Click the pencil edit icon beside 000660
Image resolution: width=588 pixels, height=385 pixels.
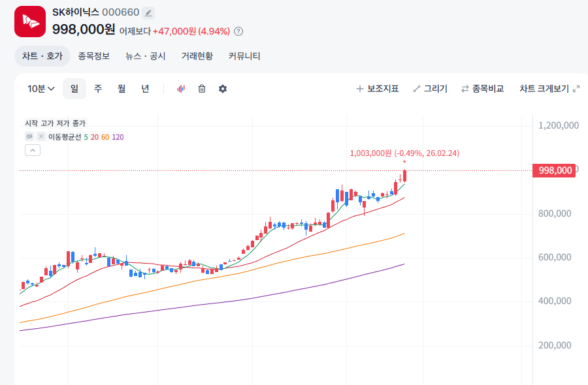tap(148, 13)
